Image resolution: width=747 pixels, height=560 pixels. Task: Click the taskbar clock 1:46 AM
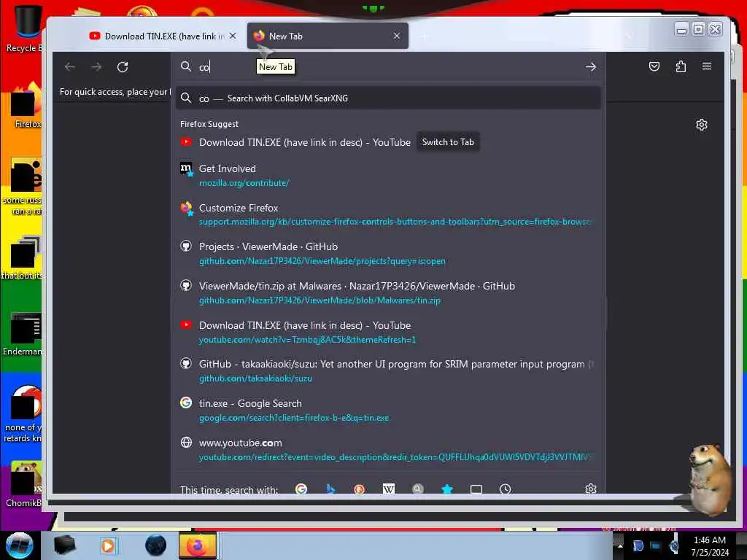pos(710,546)
